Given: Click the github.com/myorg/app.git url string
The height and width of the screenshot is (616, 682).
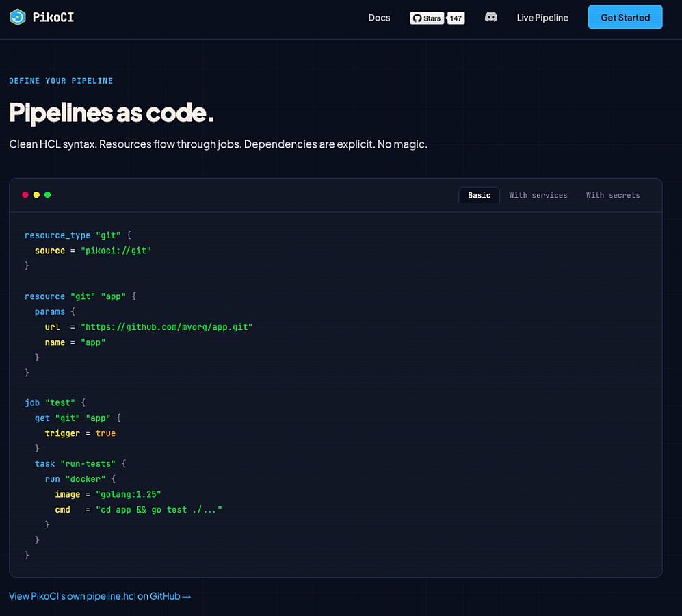Looking at the screenshot, I should pos(167,327).
